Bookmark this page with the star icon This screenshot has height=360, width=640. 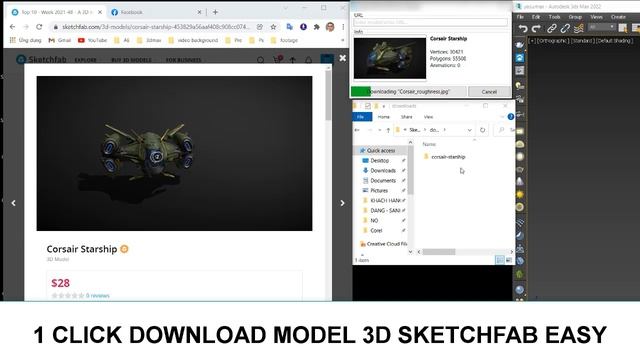coord(273,27)
